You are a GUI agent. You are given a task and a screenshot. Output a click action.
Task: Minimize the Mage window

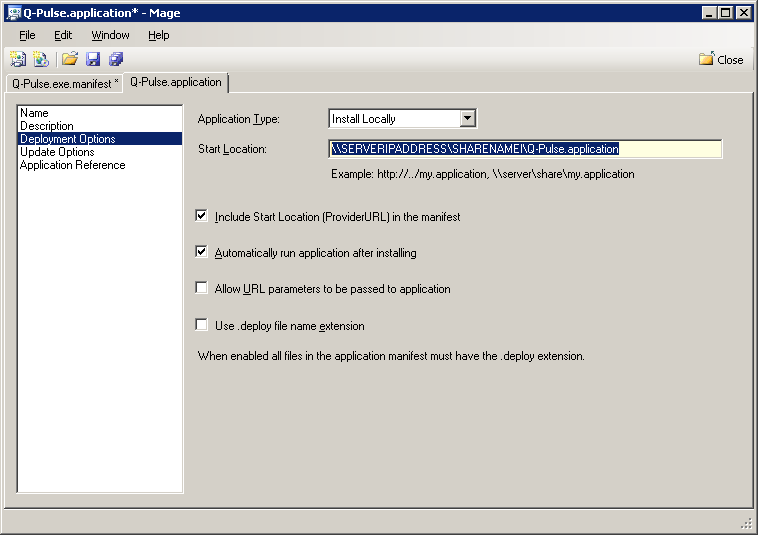709,13
